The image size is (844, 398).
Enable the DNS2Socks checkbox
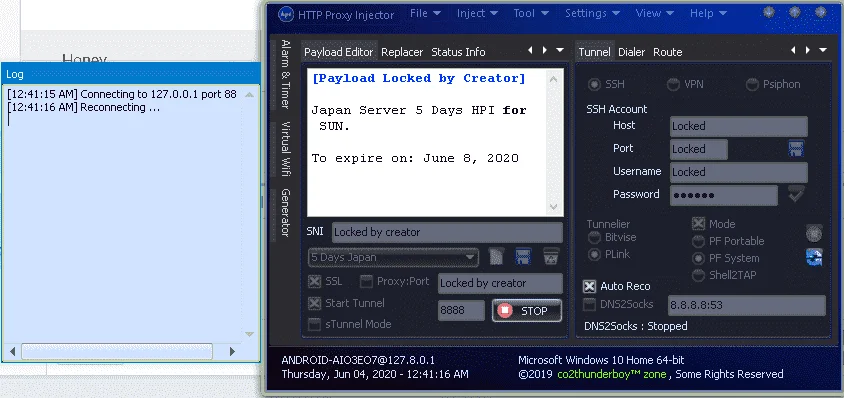[x=590, y=304]
